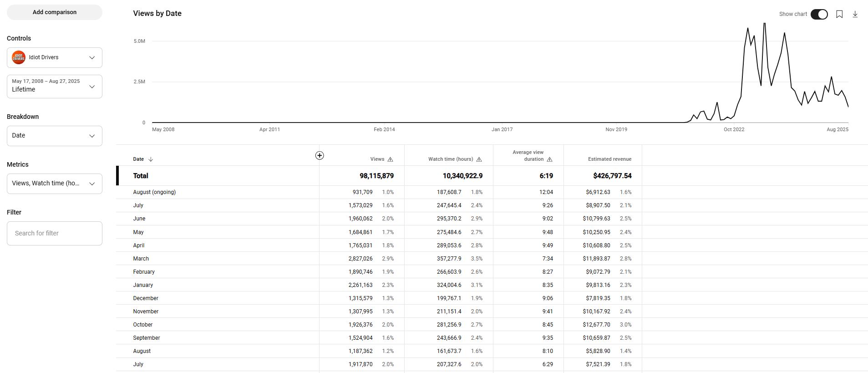
Task: Click the bookmark icon beside Show chart
Action: [x=839, y=14]
